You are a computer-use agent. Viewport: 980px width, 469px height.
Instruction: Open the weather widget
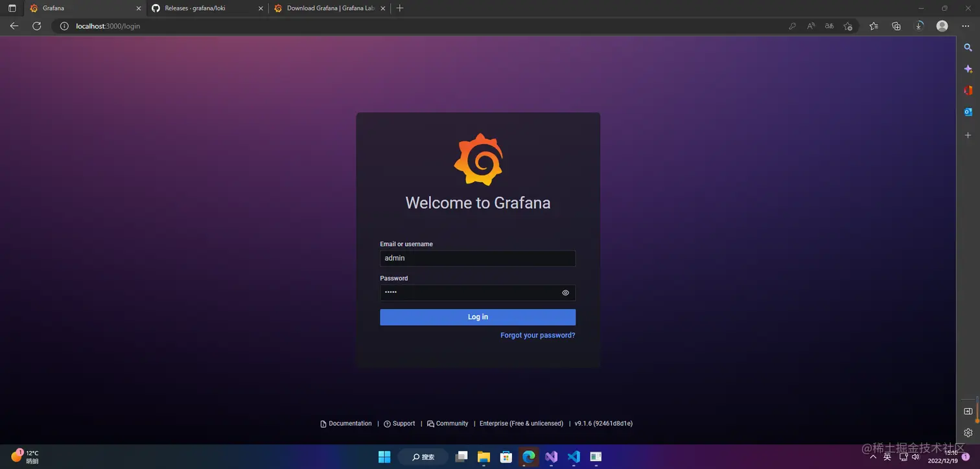(25, 457)
